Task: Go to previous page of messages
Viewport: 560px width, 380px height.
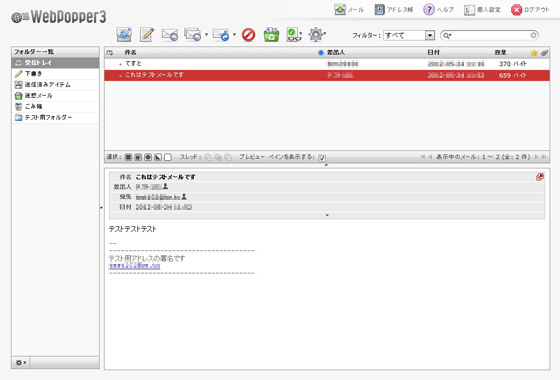Action: click(x=430, y=157)
